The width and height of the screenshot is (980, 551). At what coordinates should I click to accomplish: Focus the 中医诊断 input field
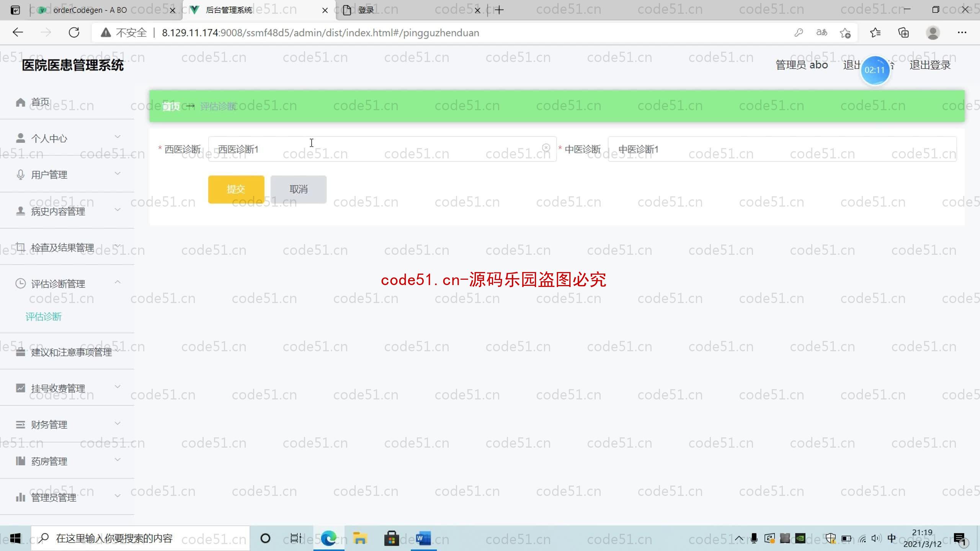[x=782, y=149]
